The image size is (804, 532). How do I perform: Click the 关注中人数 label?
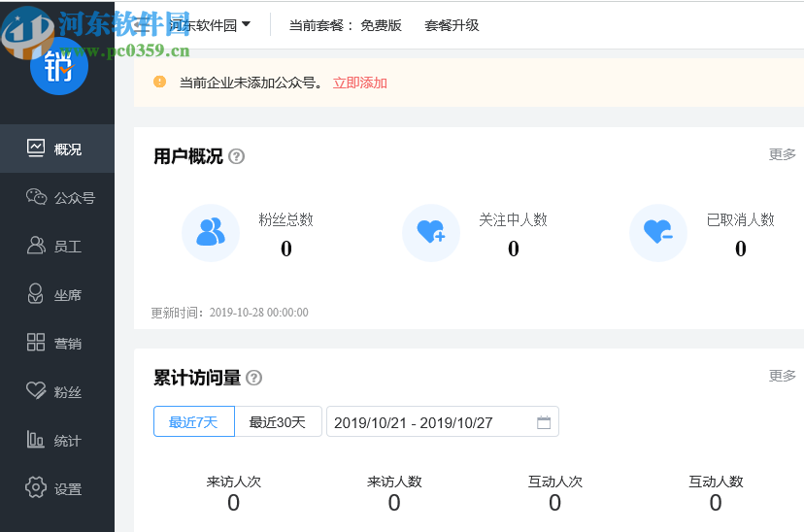(514, 219)
